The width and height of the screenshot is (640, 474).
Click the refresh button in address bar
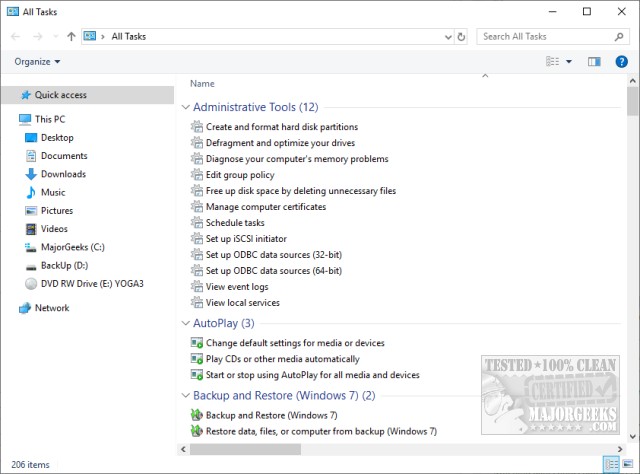(x=461, y=36)
